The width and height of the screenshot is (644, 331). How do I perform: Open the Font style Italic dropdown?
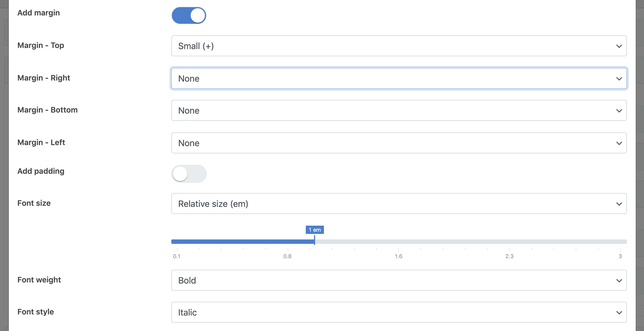(399, 312)
